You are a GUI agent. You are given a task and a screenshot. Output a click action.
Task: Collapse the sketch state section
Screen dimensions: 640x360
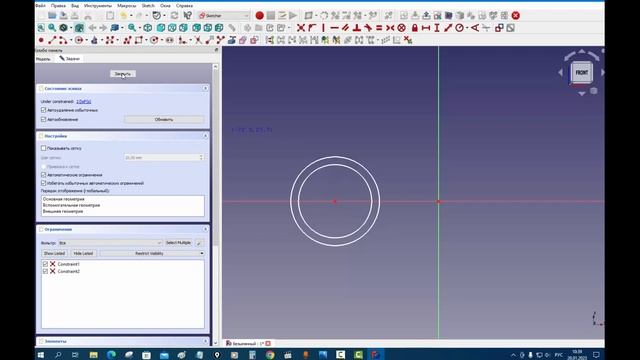[205, 88]
